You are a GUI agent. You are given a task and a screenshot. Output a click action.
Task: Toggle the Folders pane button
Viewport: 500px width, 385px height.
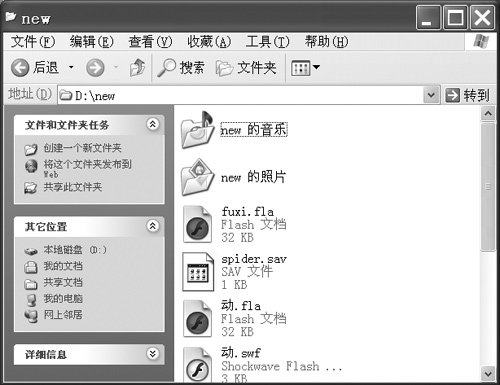tap(246, 68)
